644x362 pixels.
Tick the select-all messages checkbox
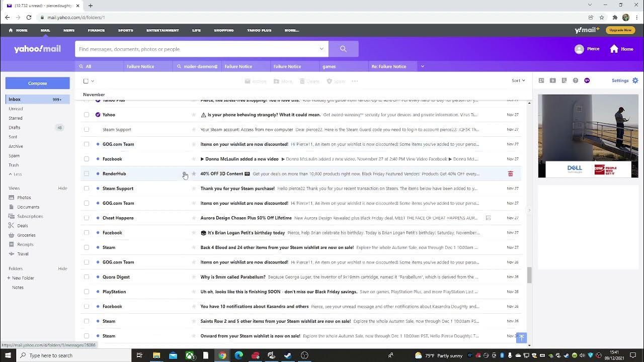[86, 81]
